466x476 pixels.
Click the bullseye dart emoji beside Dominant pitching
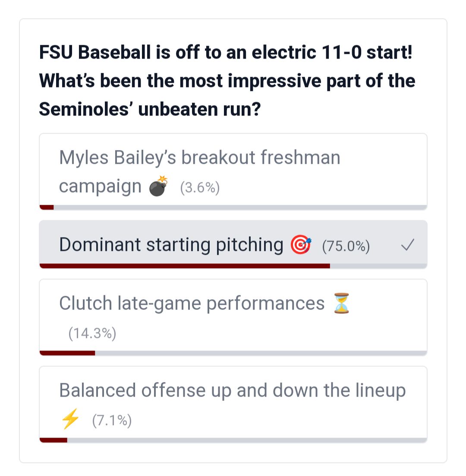(x=301, y=245)
